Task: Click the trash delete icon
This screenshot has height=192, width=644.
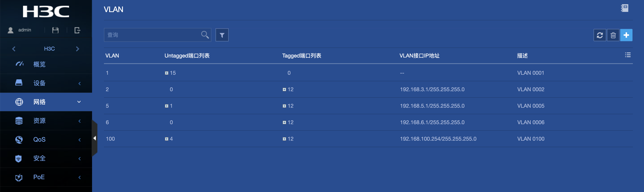Action: (613, 35)
